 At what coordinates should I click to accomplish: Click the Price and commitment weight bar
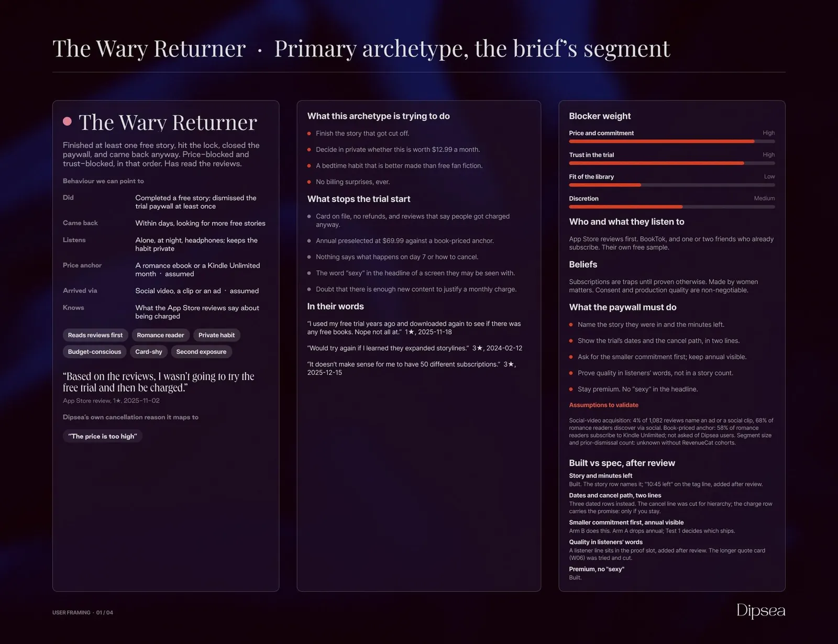(x=672, y=141)
